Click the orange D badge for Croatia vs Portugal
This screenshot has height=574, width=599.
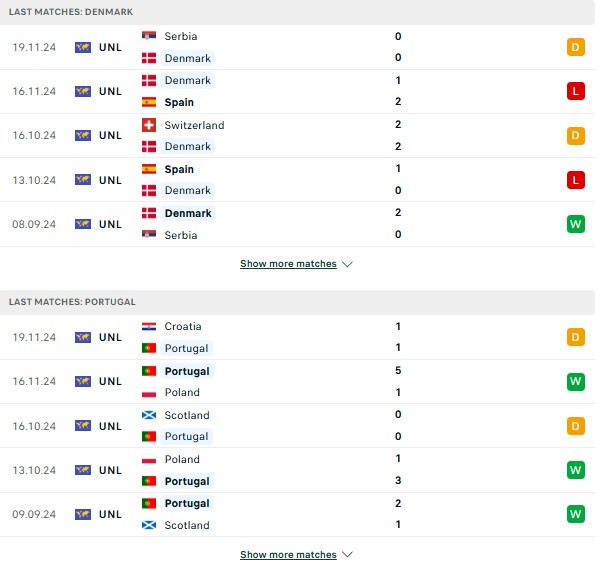click(576, 337)
